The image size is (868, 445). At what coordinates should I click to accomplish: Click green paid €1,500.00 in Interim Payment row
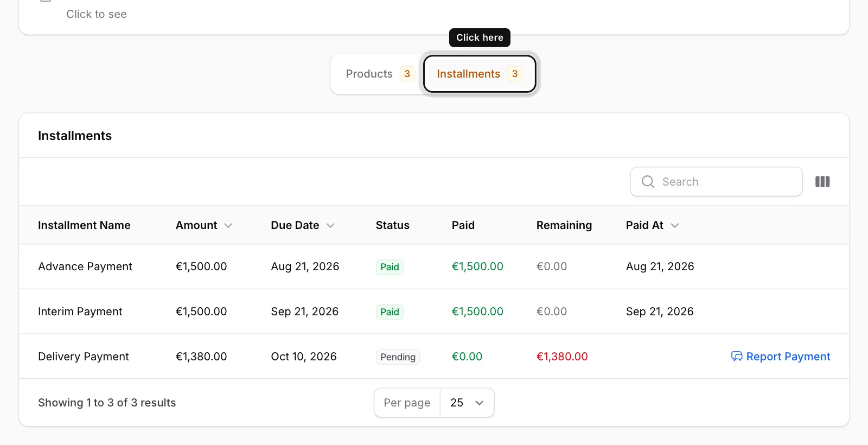pos(477,311)
